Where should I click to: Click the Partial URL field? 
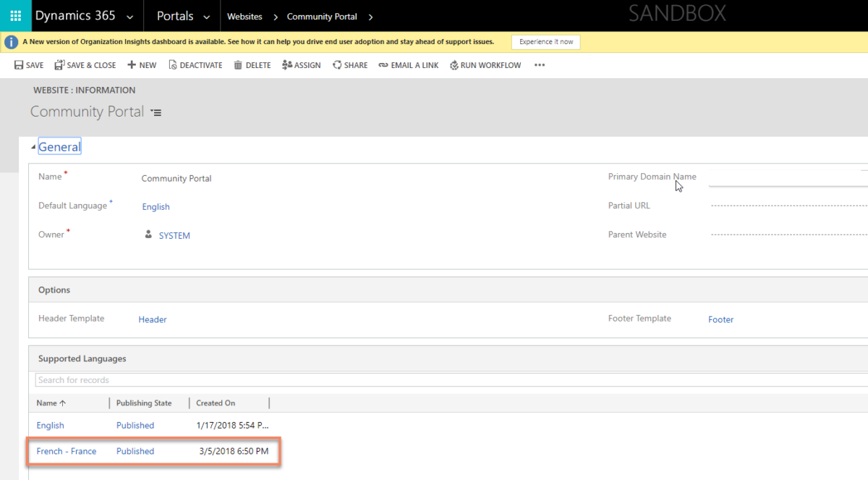(788, 206)
